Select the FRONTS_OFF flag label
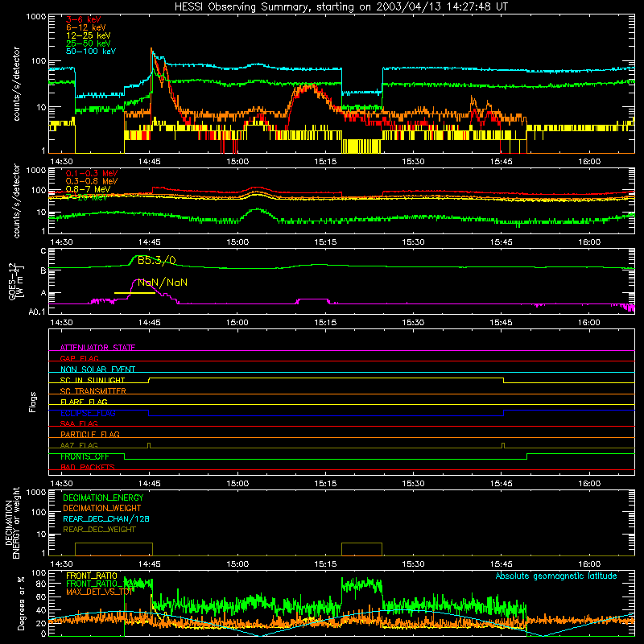This screenshot has width=644, height=644. [x=85, y=456]
